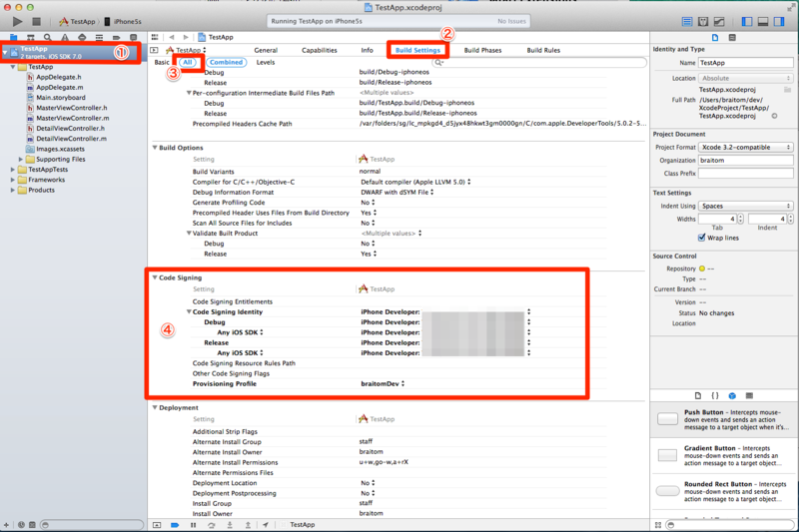Screen dimensions: 799x532
Task: Select the Levels view button
Action: 266,62
